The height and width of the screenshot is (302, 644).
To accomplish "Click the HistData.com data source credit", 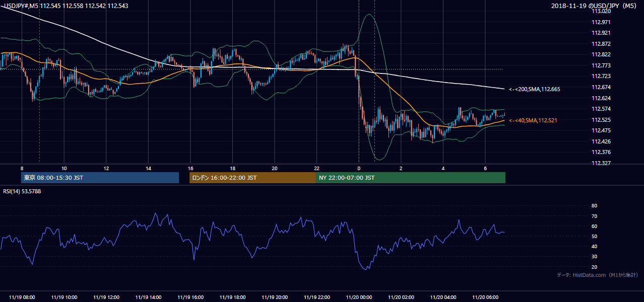I will point(597,275).
